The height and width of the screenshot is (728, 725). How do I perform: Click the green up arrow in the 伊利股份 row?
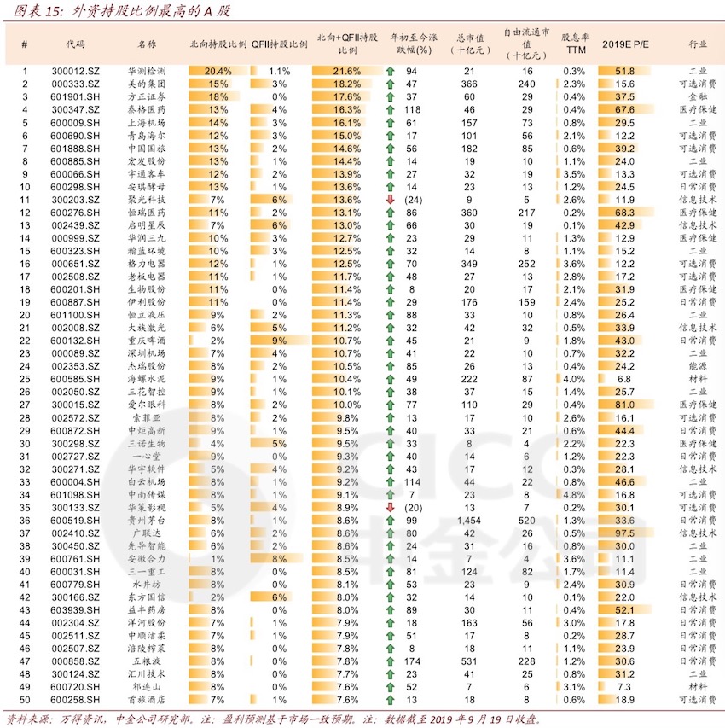[390, 302]
